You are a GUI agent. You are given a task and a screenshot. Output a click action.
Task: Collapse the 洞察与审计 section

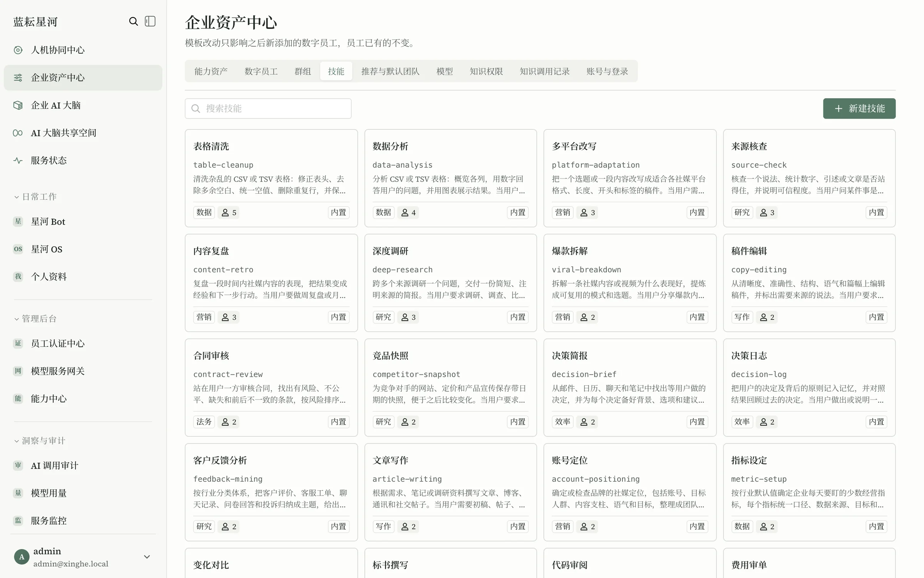[x=40, y=441]
